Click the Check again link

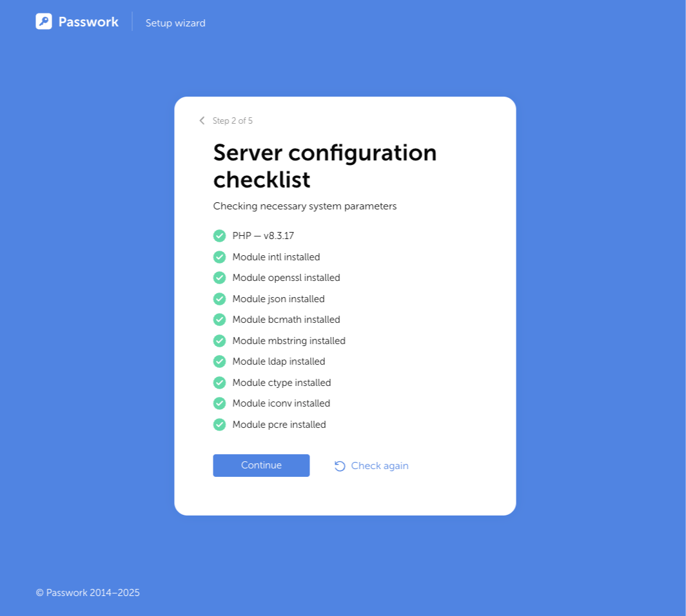pyautogui.click(x=379, y=465)
